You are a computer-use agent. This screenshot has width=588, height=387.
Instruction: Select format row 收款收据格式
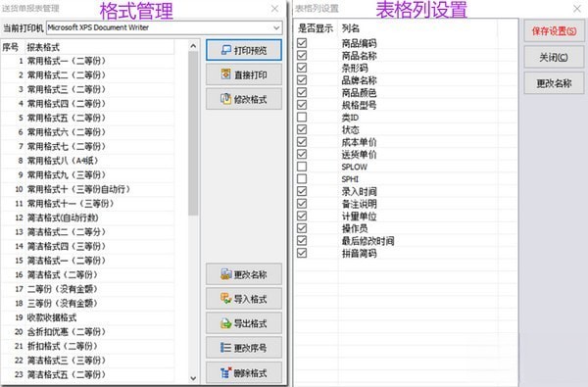[88, 317]
